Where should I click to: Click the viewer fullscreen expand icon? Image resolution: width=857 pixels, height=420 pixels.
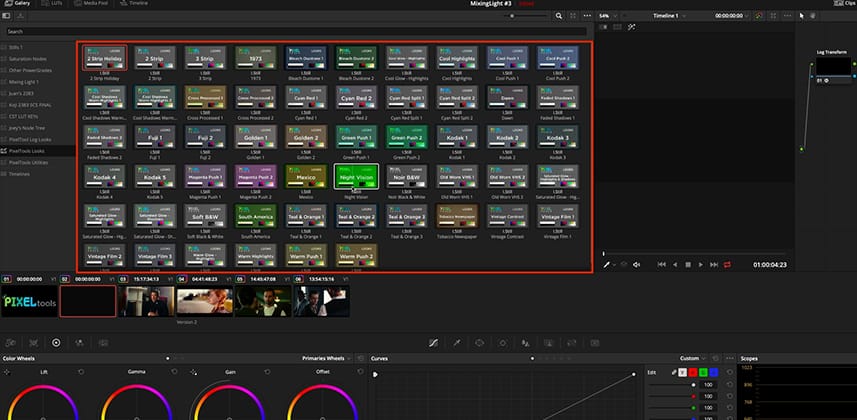point(773,16)
